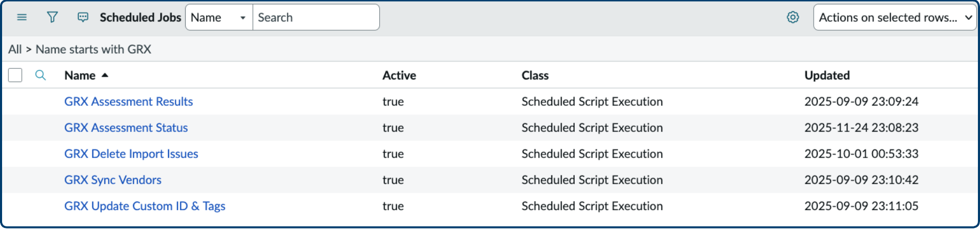Viewport: 980px width, 229px height.
Task: Open GRX Sync Vendors job
Action: 113,180
